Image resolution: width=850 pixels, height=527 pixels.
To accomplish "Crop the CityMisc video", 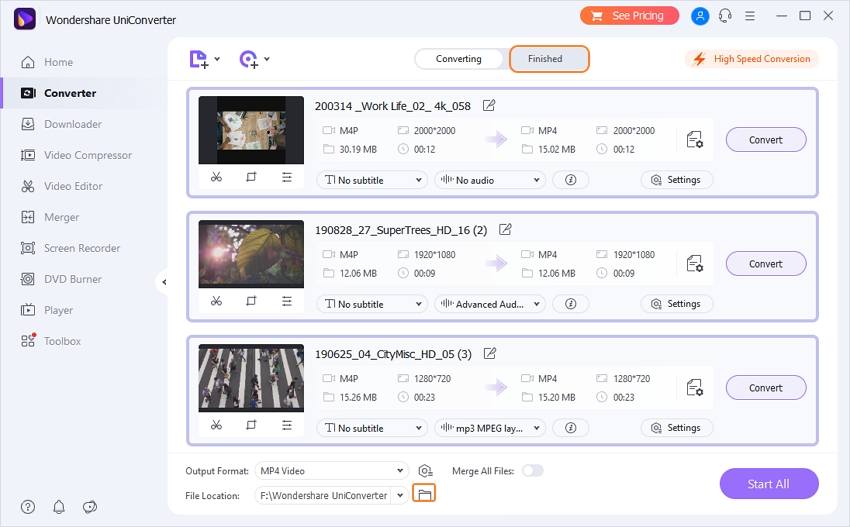I will [x=251, y=425].
